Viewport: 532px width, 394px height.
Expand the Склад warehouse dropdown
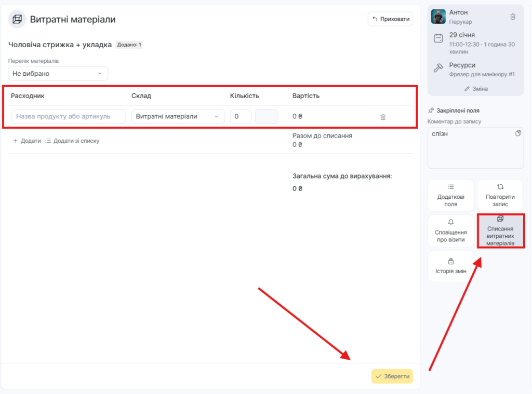click(178, 117)
